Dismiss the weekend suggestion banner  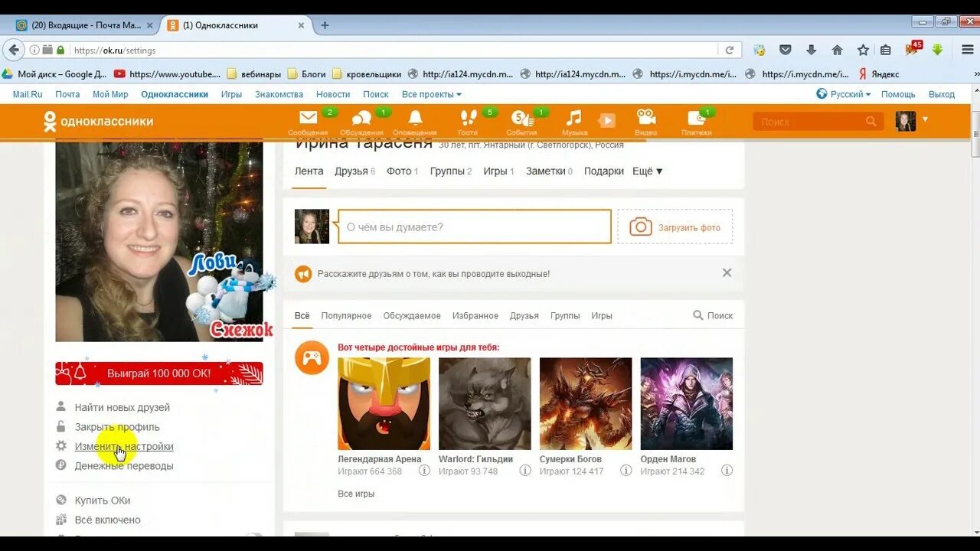click(x=727, y=272)
